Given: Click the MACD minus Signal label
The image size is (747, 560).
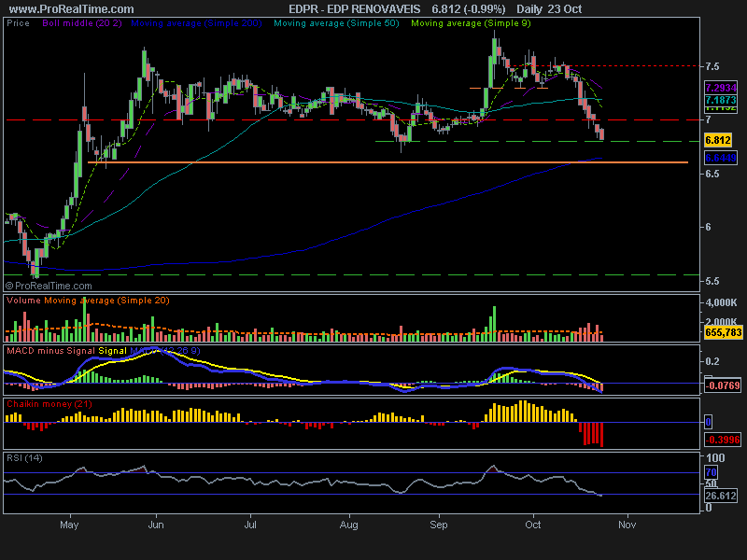Looking at the screenshot, I should (51, 351).
